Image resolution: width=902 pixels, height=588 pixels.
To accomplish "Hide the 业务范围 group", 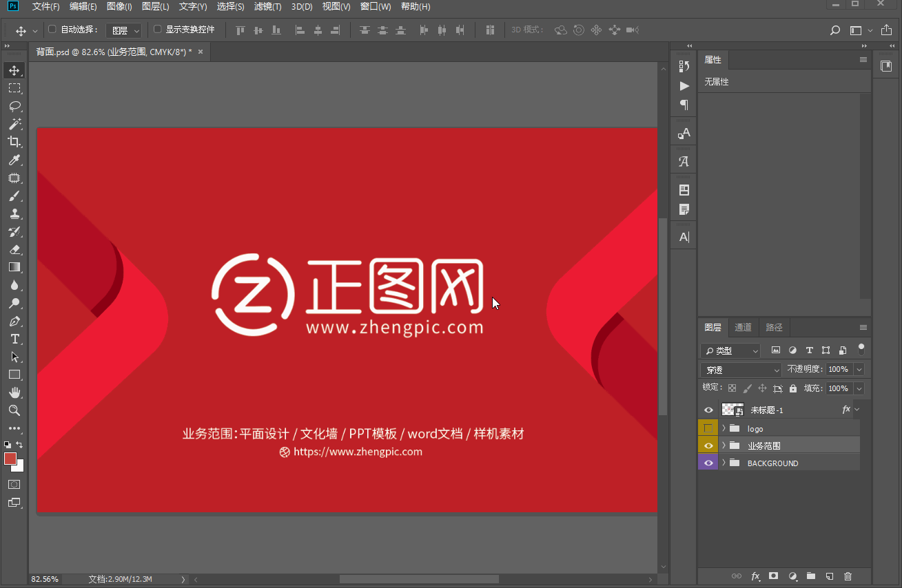I will pos(708,445).
